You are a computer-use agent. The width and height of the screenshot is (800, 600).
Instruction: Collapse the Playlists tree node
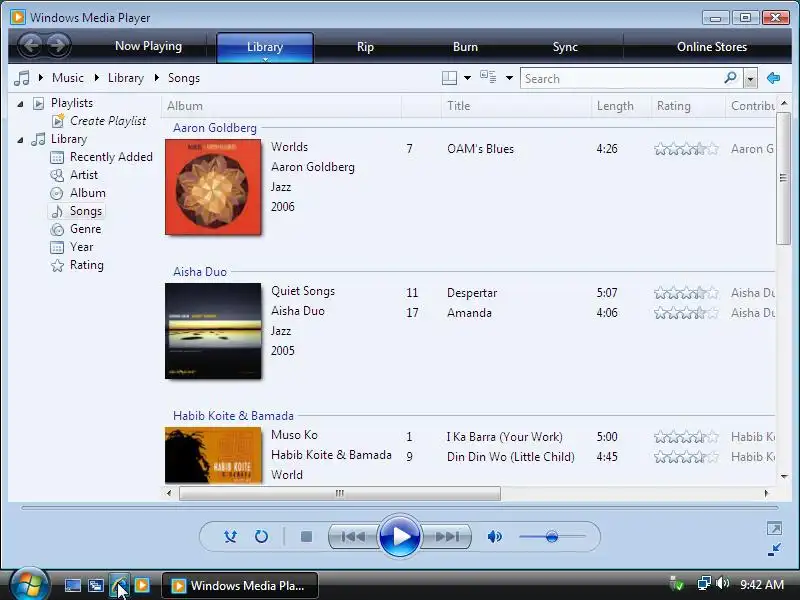tap(20, 104)
